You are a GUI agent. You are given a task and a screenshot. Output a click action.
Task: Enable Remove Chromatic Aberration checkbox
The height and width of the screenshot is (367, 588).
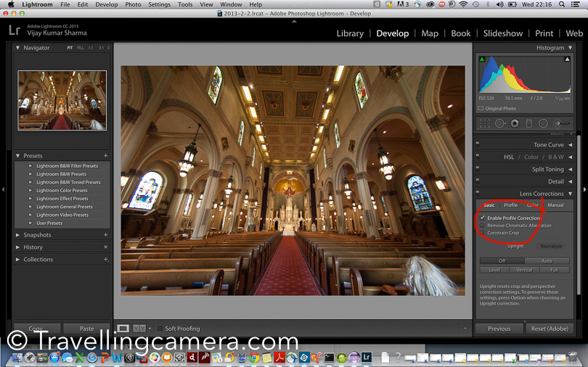(x=482, y=226)
